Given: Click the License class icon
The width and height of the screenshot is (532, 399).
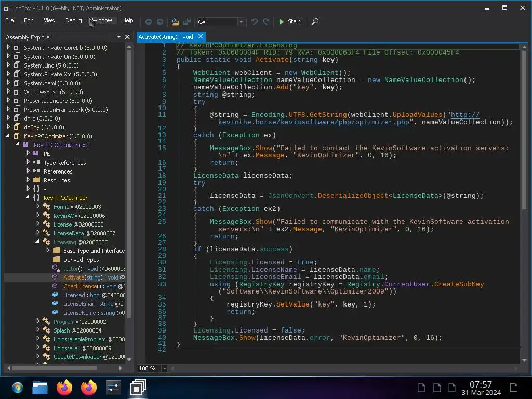Looking at the screenshot, I should 46,224.
